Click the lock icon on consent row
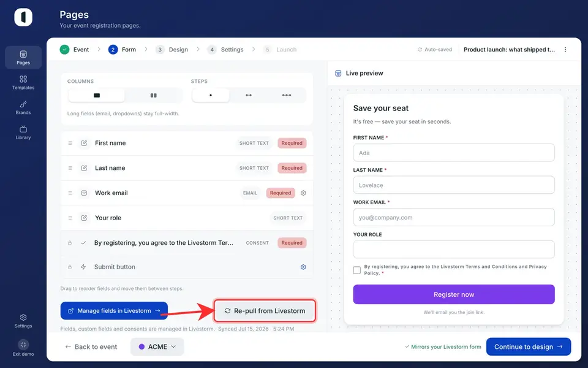 click(70, 243)
